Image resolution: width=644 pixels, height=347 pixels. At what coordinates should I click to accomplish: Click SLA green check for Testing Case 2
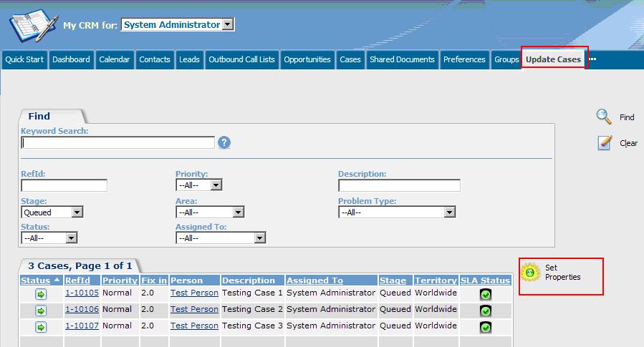(486, 311)
